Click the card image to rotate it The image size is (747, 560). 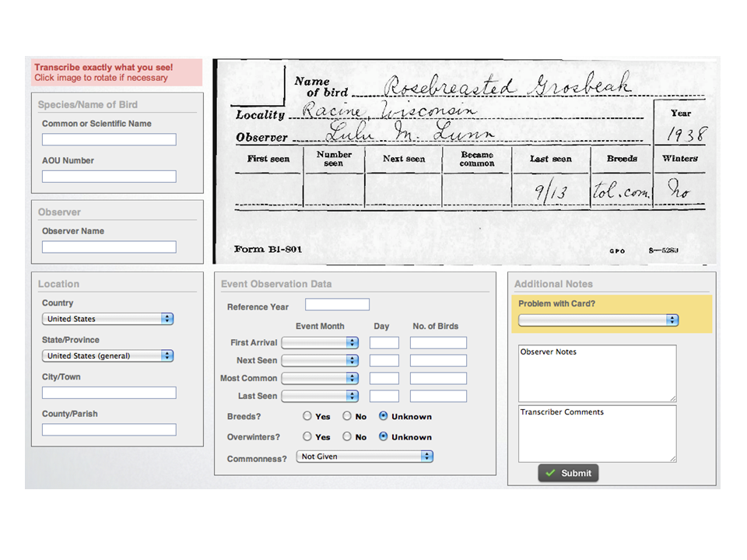click(x=467, y=156)
